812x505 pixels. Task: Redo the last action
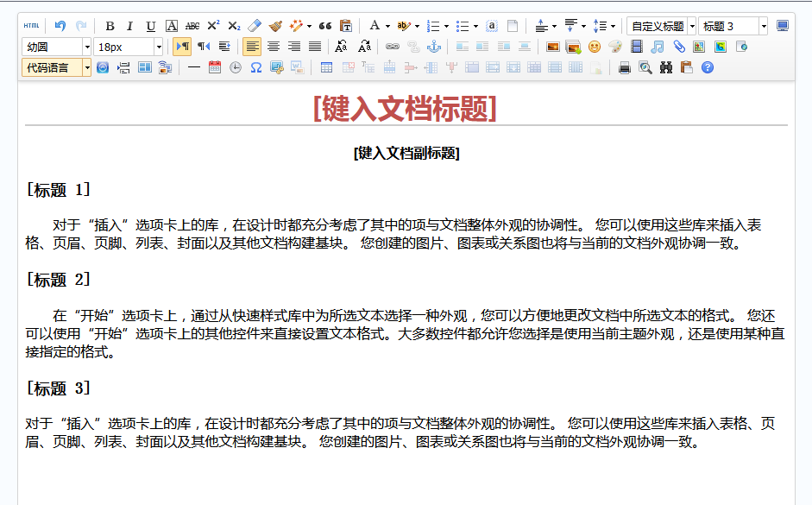pyautogui.click(x=82, y=26)
